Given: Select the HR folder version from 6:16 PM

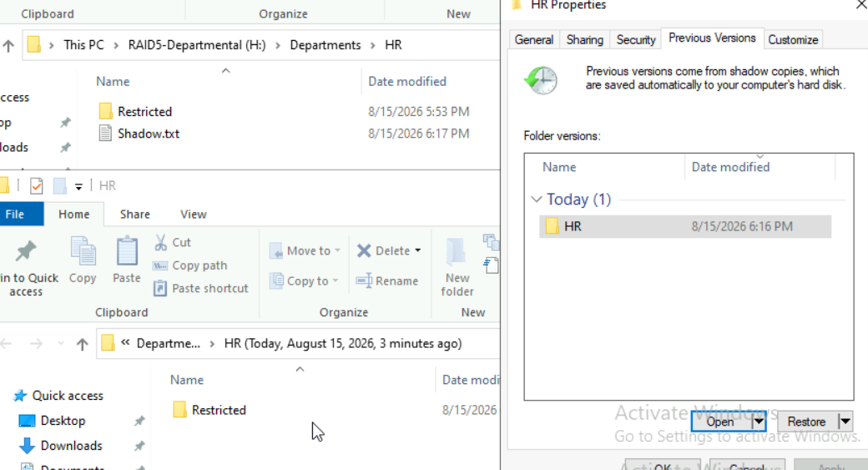Looking at the screenshot, I should [x=685, y=226].
